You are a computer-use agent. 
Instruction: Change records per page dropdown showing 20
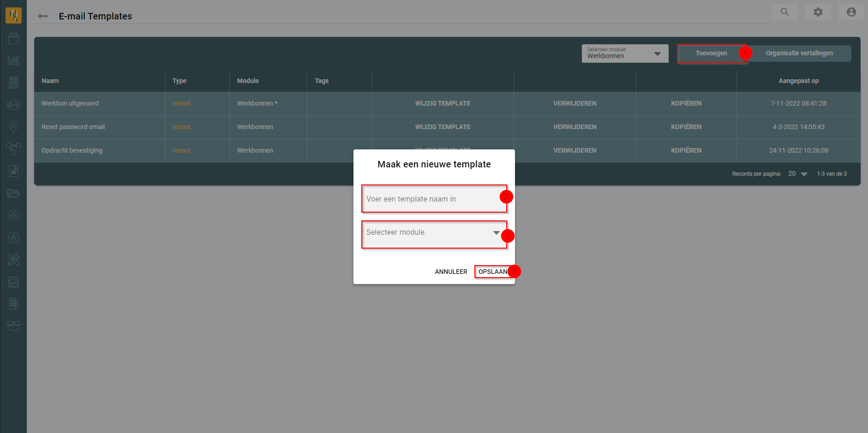click(797, 174)
